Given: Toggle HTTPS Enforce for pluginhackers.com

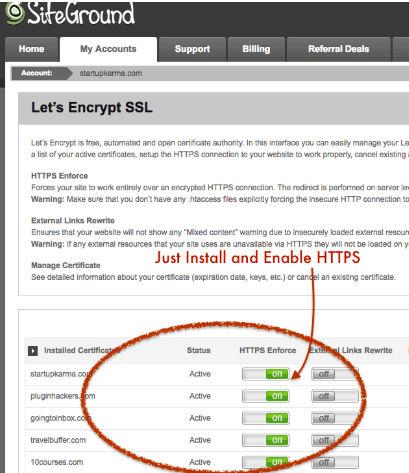Looking at the screenshot, I should (x=266, y=396).
